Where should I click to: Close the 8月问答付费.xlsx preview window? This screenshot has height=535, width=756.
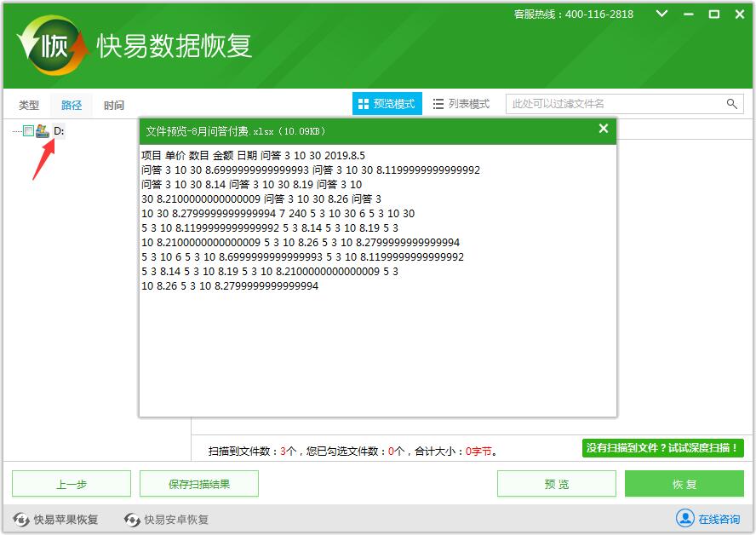pos(604,129)
